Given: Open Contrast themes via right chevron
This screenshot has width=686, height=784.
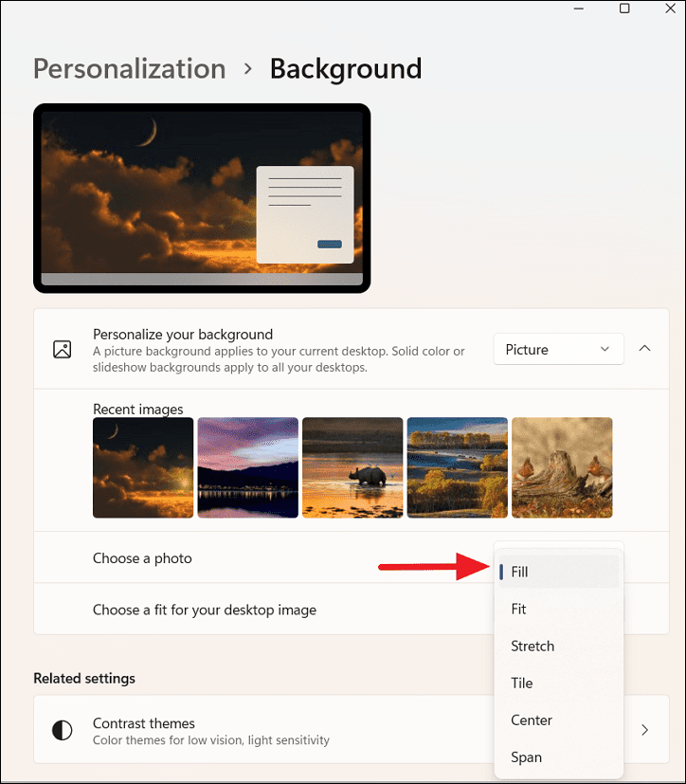Looking at the screenshot, I should pyautogui.click(x=644, y=730).
